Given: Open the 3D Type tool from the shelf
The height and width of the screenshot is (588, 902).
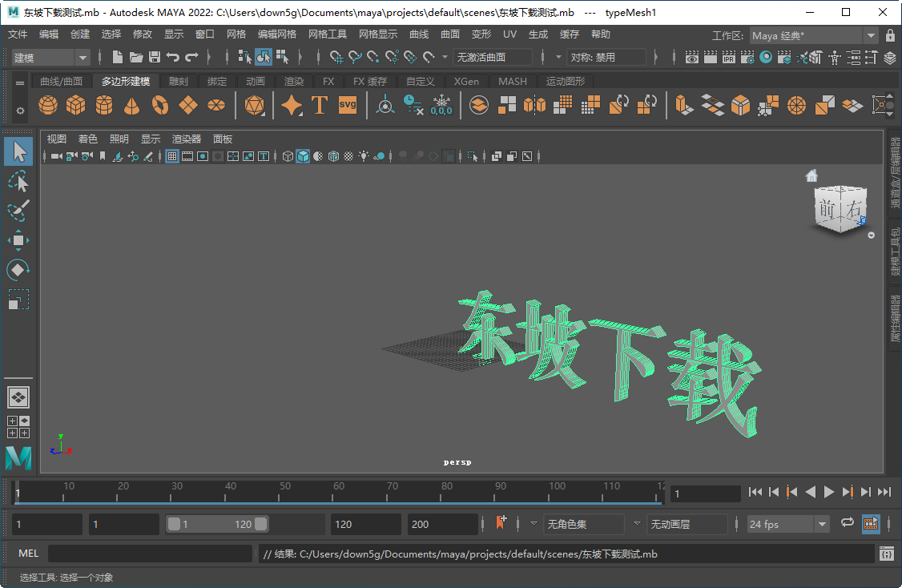Looking at the screenshot, I should point(320,105).
